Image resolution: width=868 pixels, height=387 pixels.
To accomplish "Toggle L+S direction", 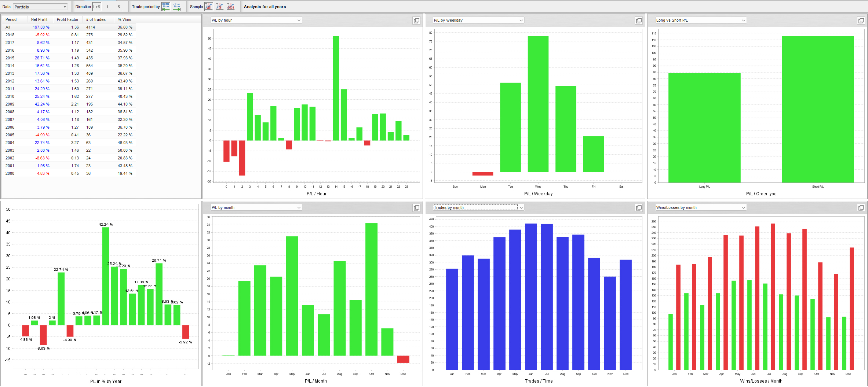I will pos(97,7).
